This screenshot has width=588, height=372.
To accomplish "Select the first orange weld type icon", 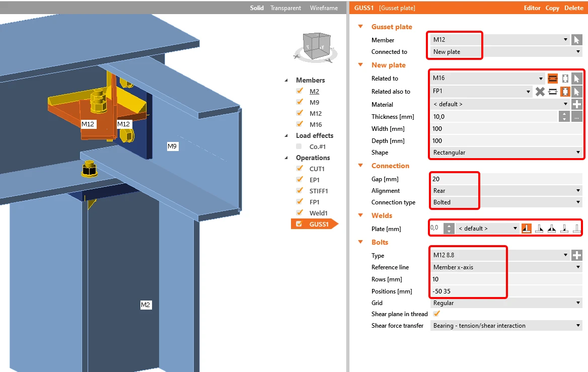I will [x=527, y=229].
